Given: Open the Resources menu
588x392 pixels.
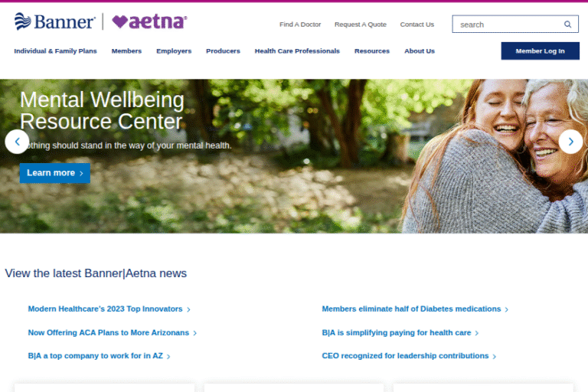Looking at the screenshot, I should click(372, 51).
